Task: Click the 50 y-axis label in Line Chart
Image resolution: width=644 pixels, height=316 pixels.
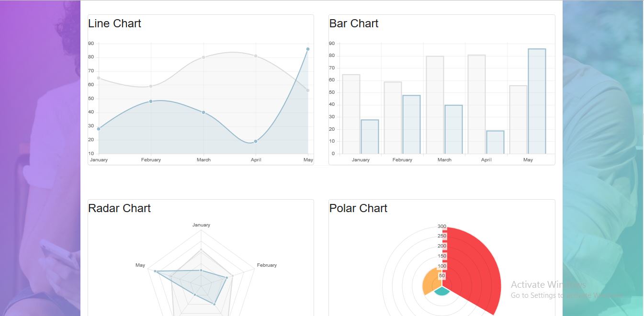Action: [x=91, y=99]
